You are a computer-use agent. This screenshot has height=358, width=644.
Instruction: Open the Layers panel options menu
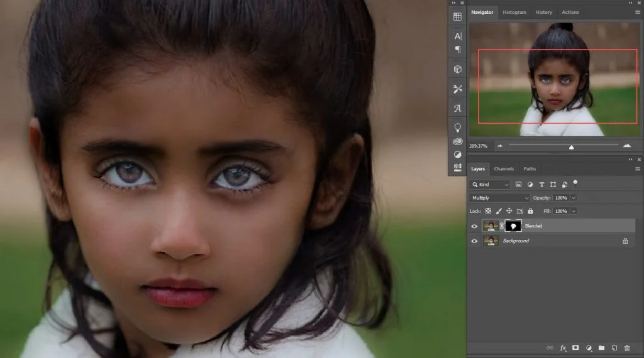(x=638, y=169)
